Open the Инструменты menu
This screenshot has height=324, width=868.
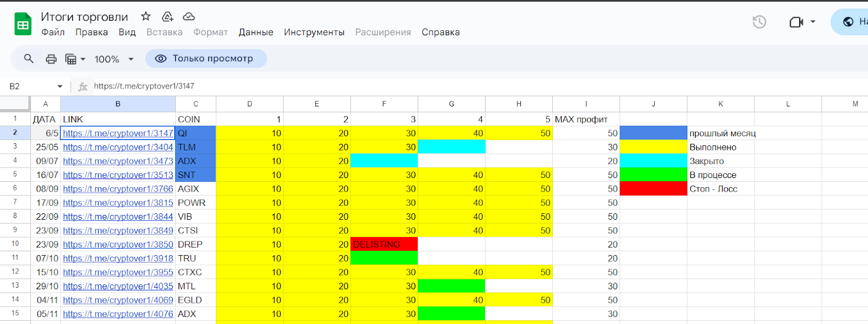click(314, 32)
